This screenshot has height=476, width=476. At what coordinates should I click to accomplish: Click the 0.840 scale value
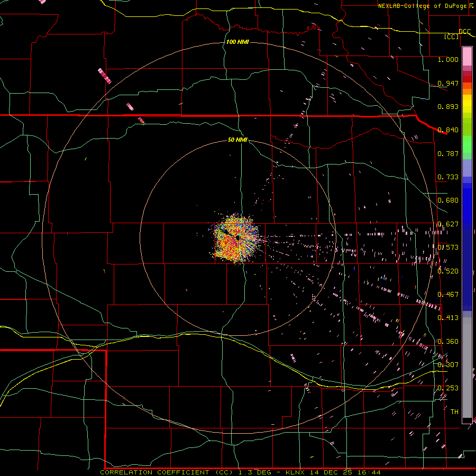[x=448, y=130]
